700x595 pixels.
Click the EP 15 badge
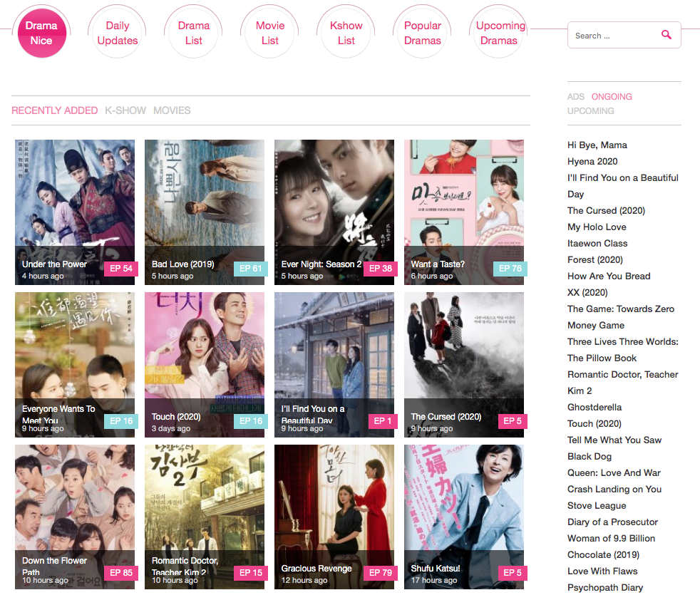[x=250, y=573]
